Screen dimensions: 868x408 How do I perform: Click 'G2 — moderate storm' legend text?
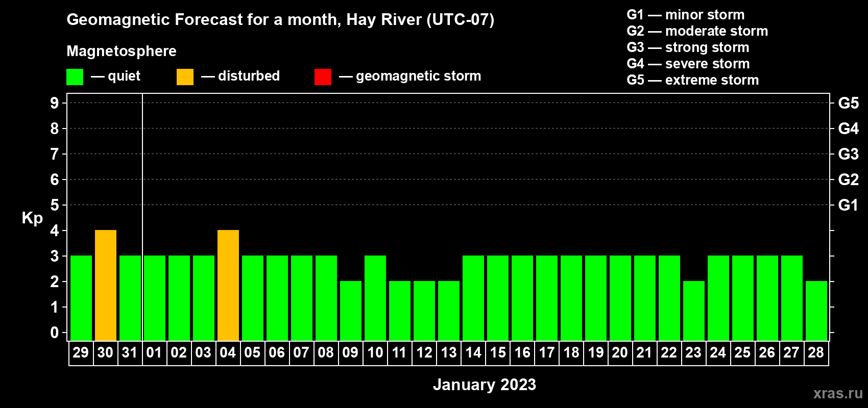point(697,31)
